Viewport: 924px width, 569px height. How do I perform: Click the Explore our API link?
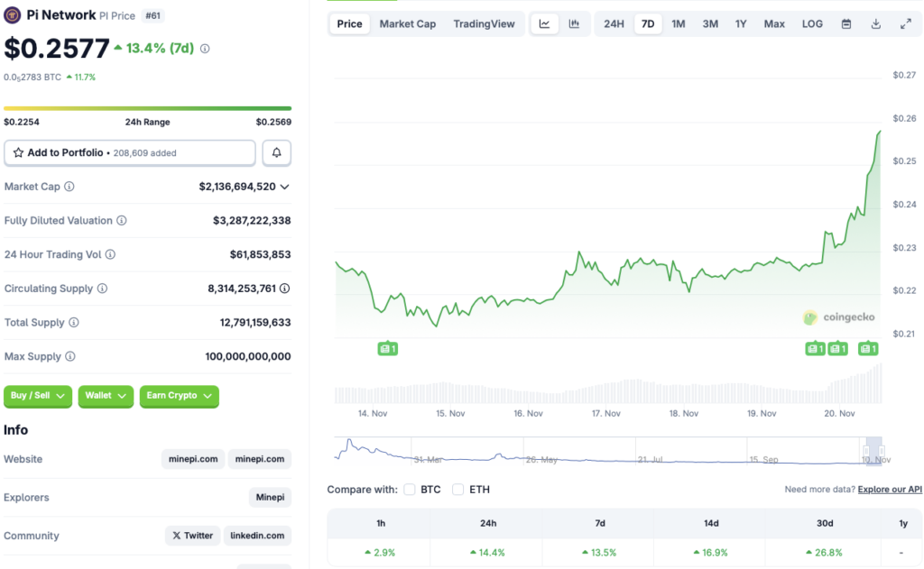890,489
